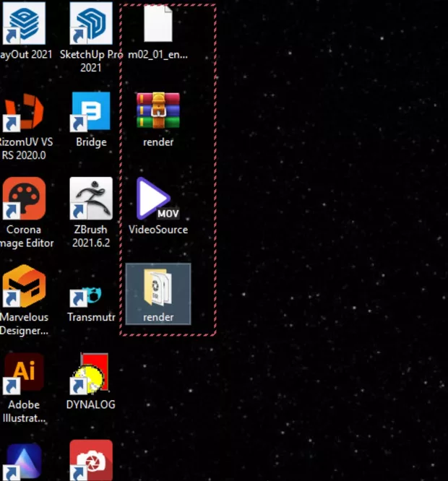Click the 'VideoSource' file name label
This screenshot has height=481, width=448.
[158, 230]
